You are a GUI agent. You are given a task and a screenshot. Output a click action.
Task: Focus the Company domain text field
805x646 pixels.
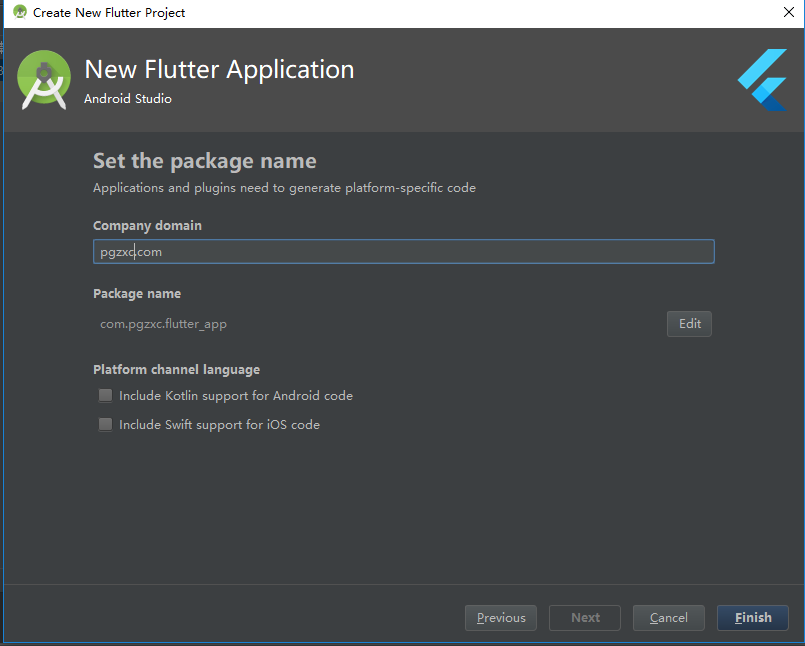(404, 252)
